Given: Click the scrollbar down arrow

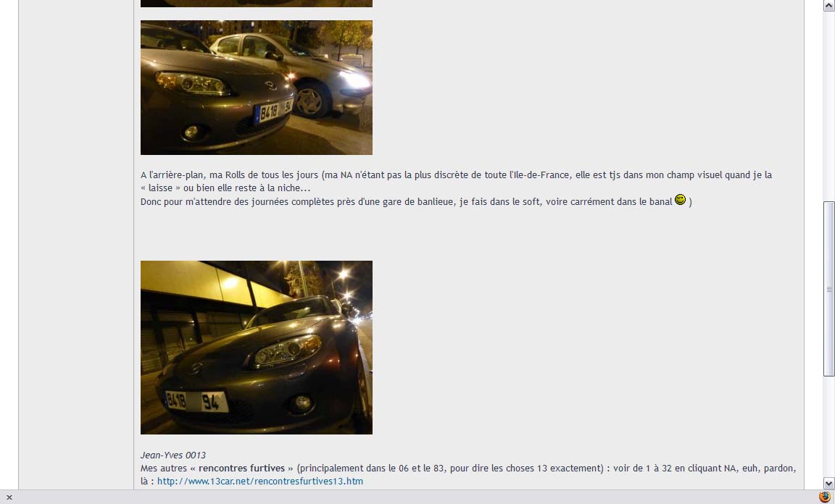Looking at the screenshot, I should [x=828, y=483].
